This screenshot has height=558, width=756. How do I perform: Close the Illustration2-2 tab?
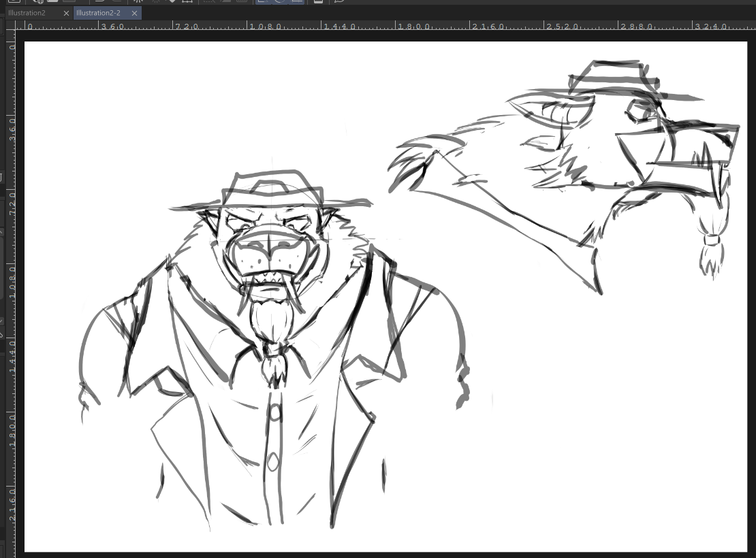pyautogui.click(x=134, y=13)
